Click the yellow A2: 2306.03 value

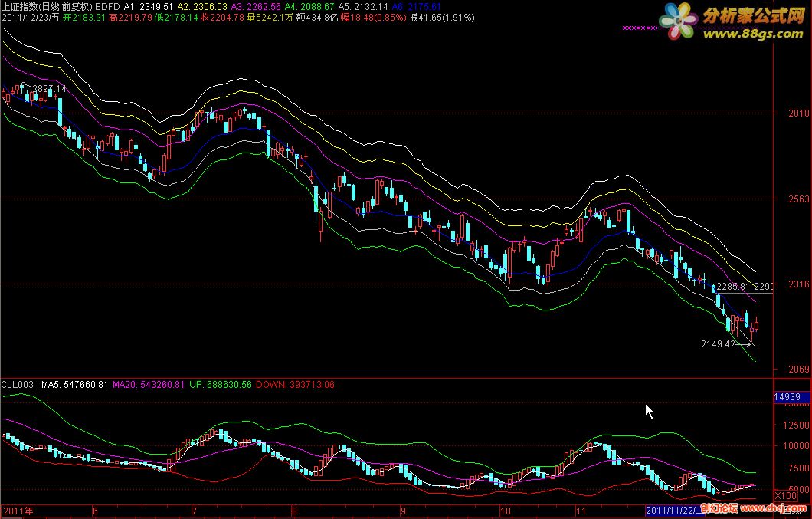coord(202,7)
